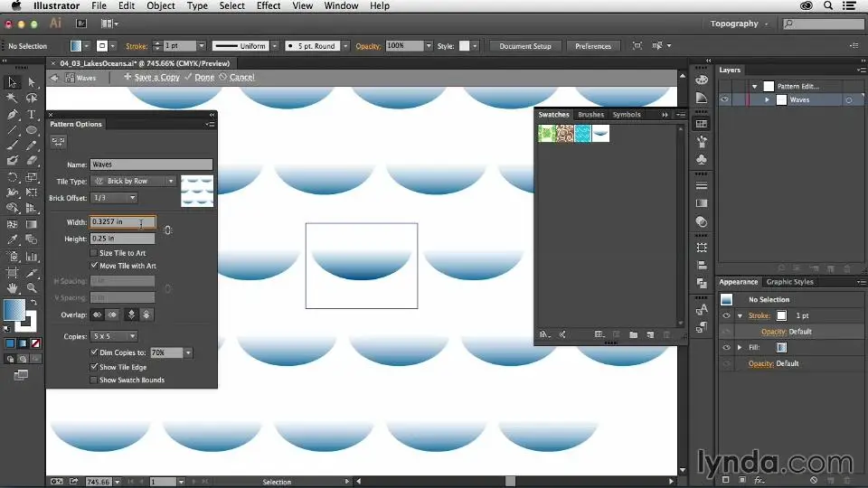Screen dimensions: 868x488
Task: Enable Show Swatch Bounds checkbox
Action: pyautogui.click(x=94, y=380)
